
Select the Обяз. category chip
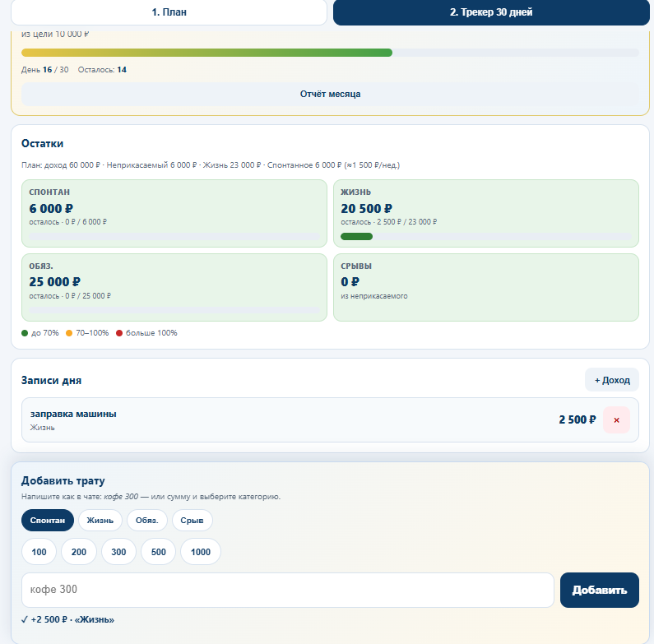pyautogui.click(x=146, y=520)
